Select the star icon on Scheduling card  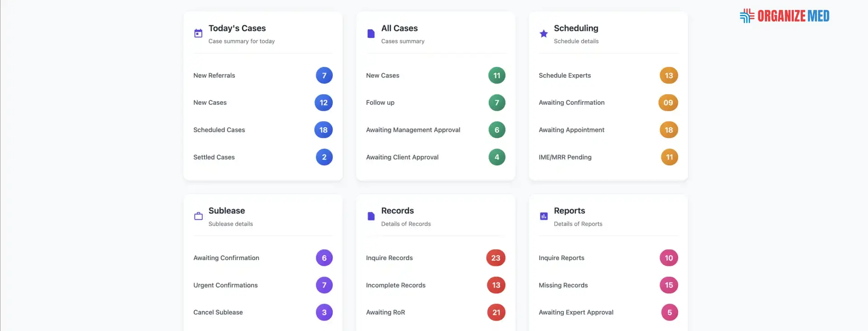(543, 33)
